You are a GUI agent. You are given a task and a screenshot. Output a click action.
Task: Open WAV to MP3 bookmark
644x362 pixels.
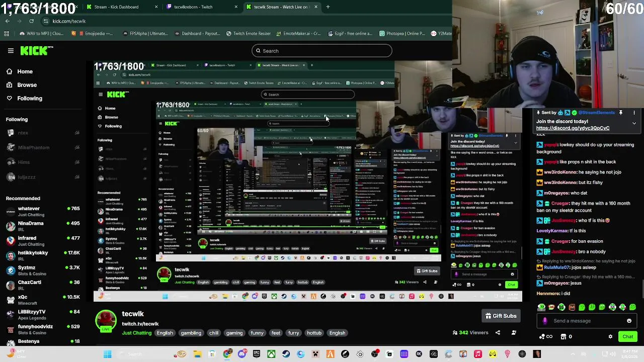pos(41,34)
